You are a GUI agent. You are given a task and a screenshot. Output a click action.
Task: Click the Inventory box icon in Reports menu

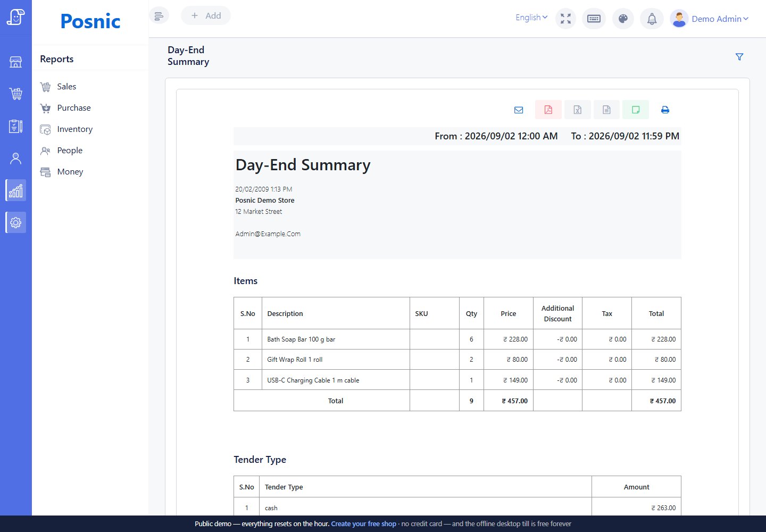point(46,129)
